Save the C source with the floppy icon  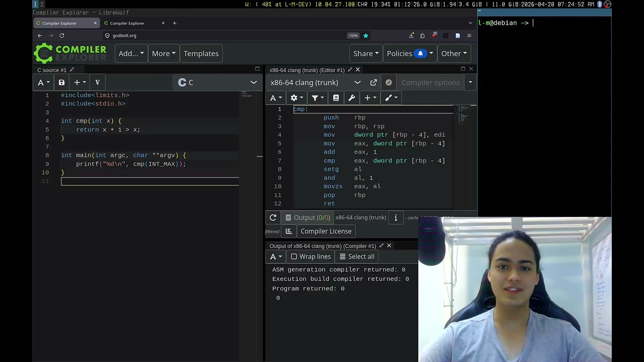[61, 82]
